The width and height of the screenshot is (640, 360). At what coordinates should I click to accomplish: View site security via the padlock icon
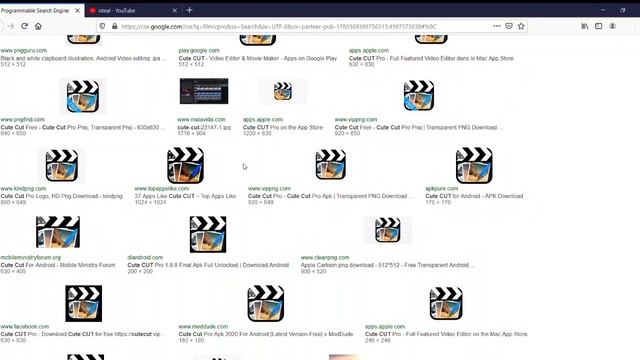115,26
